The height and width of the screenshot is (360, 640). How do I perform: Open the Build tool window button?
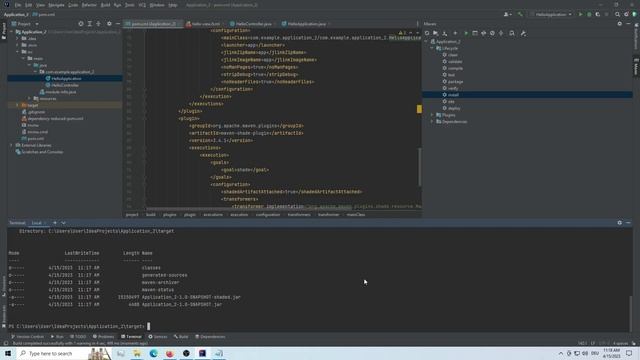point(181,337)
